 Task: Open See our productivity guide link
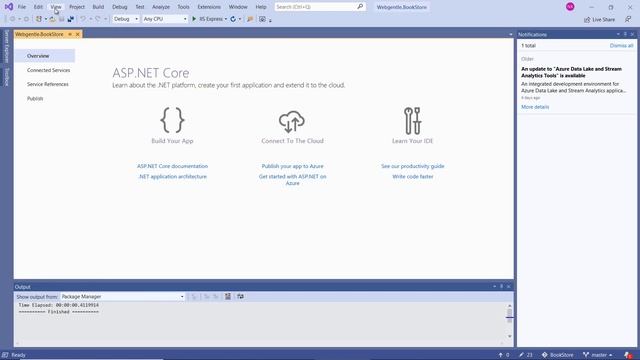pyautogui.click(x=413, y=166)
